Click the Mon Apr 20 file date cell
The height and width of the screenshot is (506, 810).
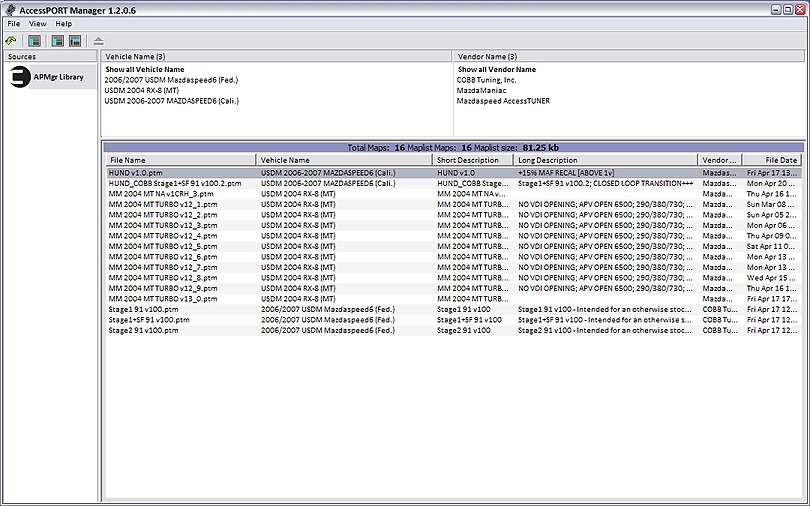point(773,183)
